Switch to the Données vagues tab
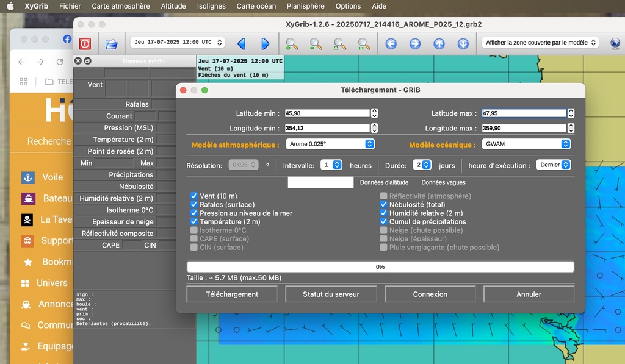The width and height of the screenshot is (625, 364). coord(443,182)
